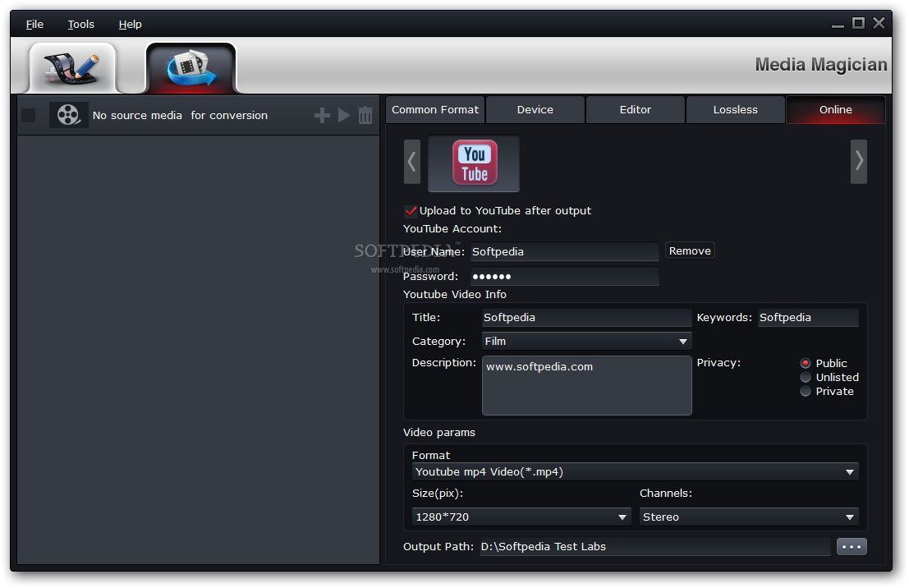Screen dimensions: 909x588
Task: Click the User Name input field
Action: click(x=565, y=251)
